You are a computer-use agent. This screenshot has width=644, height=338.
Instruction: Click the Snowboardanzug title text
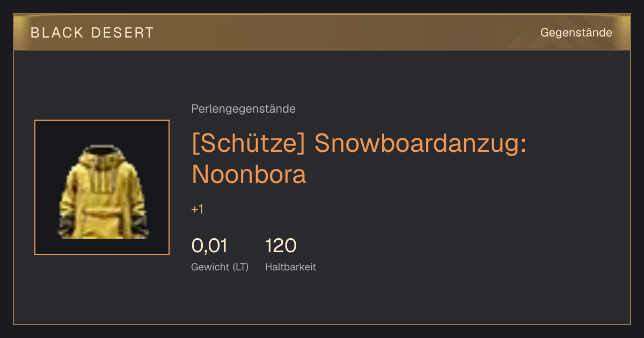click(x=420, y=144)
